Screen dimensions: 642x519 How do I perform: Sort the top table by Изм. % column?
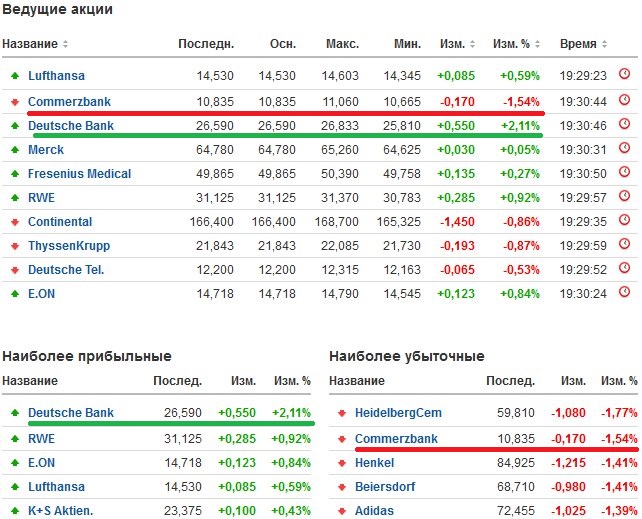517,44
